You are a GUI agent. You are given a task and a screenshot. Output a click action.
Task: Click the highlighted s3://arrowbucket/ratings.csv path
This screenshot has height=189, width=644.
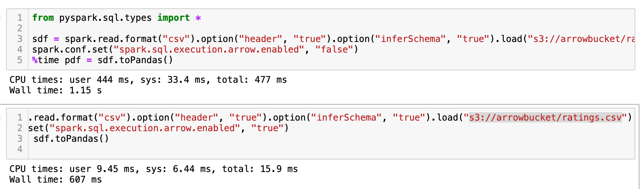(545, 118)
